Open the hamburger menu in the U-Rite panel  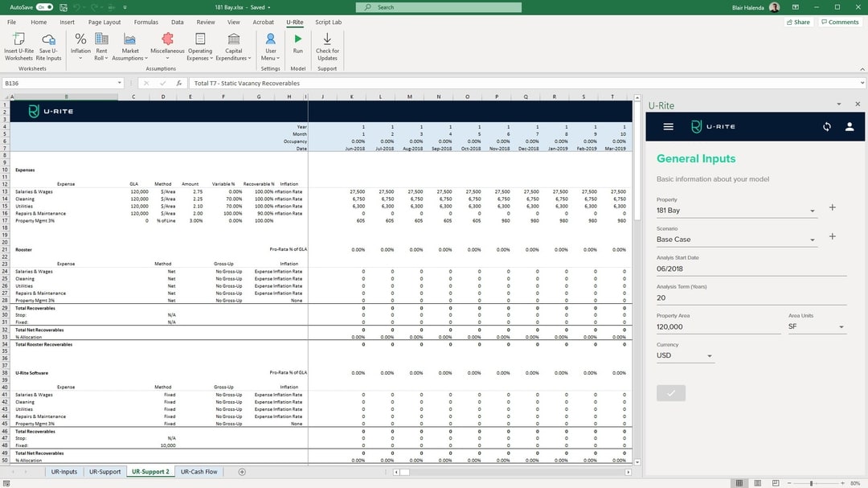coord(669,127)
